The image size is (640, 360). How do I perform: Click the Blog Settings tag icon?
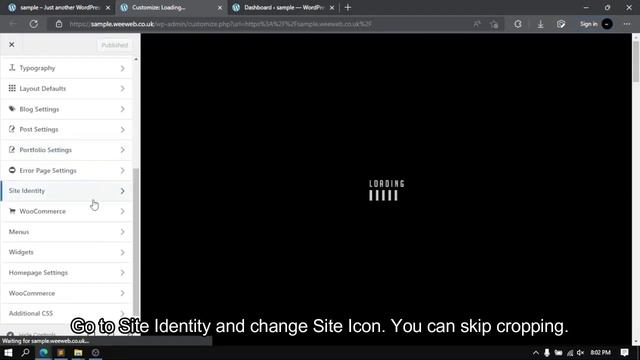click(x=12, y=109)
